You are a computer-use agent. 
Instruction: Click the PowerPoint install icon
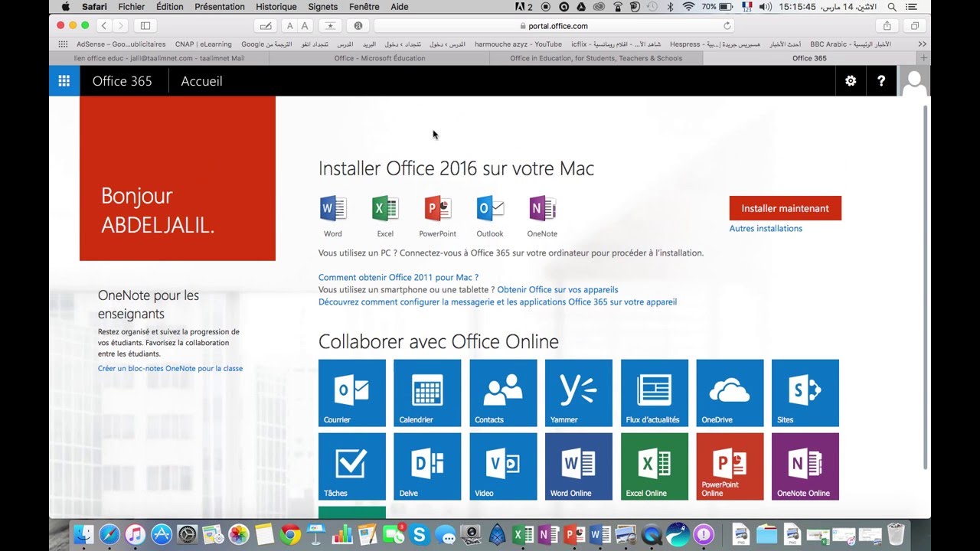[x=438, y=208]
